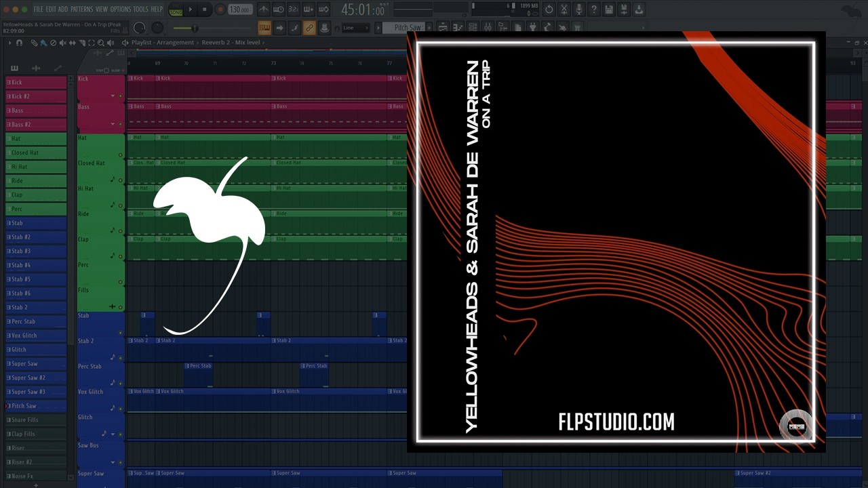Select the slip tool in Playlist
Screen dimensions: 868x488
coord(73,43)
